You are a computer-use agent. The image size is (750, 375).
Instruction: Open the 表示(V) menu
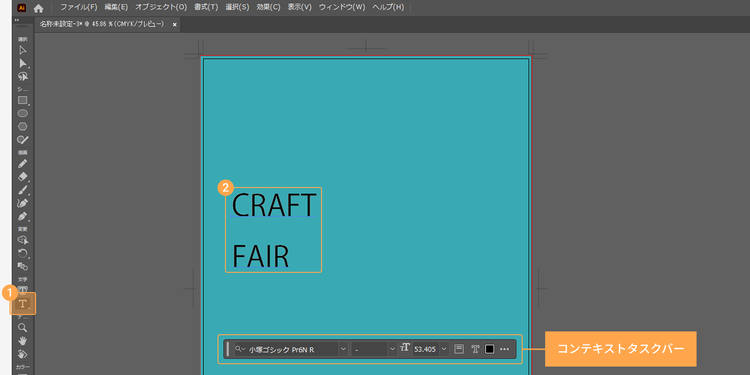(299, 8)
